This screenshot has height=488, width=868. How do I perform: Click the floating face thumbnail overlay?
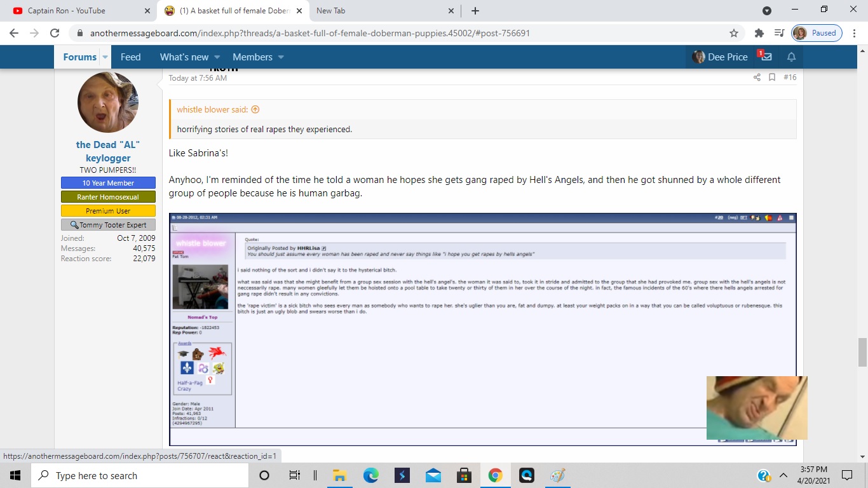(x=757, y=408)
